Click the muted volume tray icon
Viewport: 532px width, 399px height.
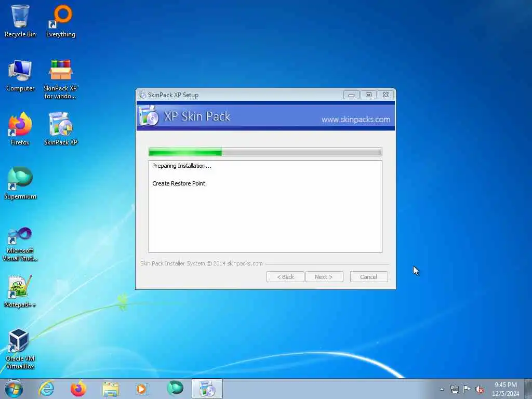[480, 390]
